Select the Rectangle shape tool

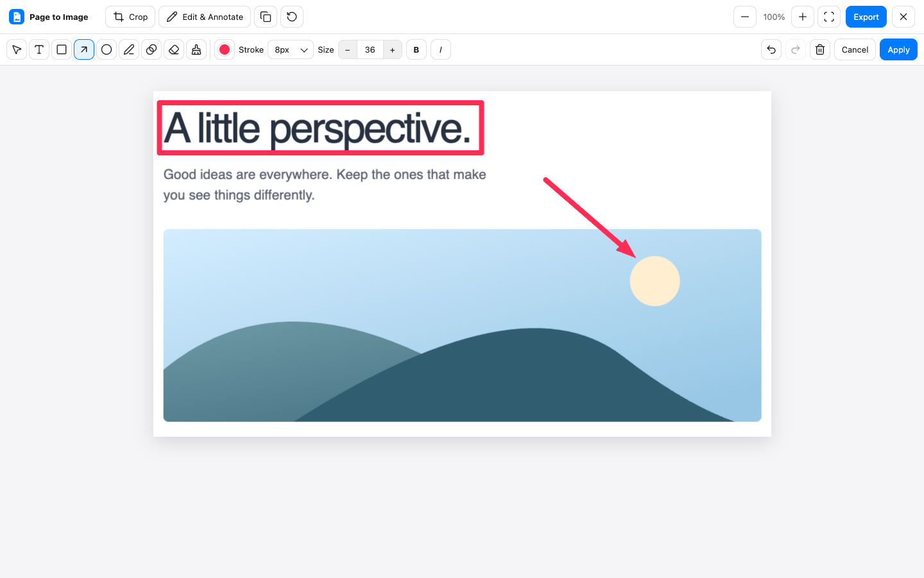pyautogui.click(x=62, y=49)
